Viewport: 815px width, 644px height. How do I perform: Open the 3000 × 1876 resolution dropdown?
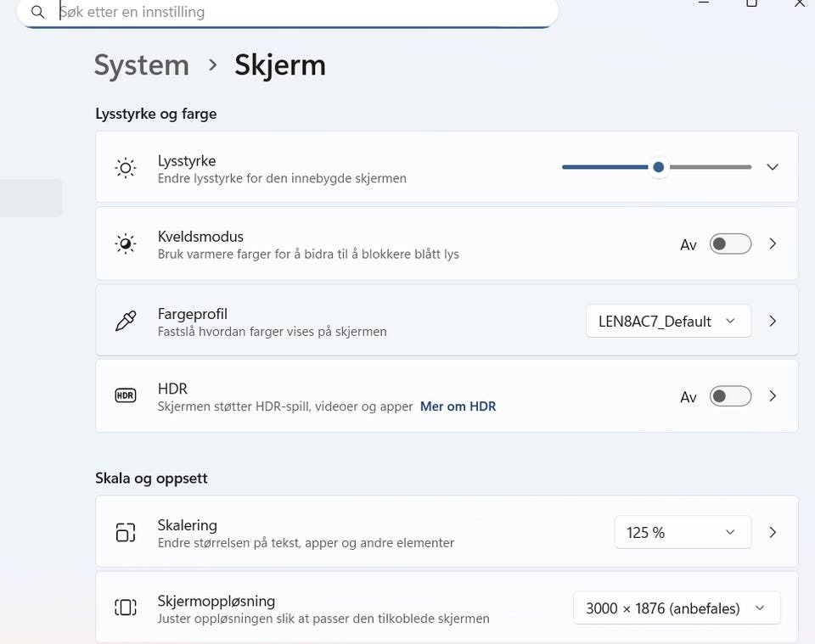coord(677,608)
